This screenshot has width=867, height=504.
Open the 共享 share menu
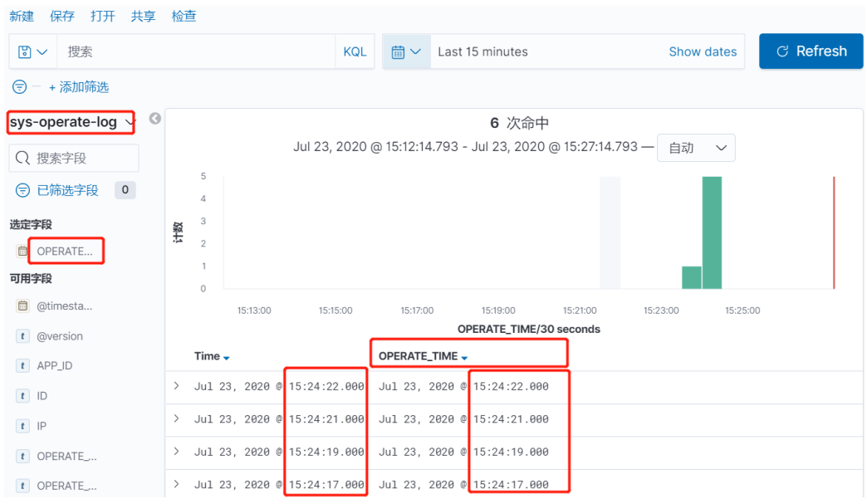pyautogui.click(x=142, y=16)
